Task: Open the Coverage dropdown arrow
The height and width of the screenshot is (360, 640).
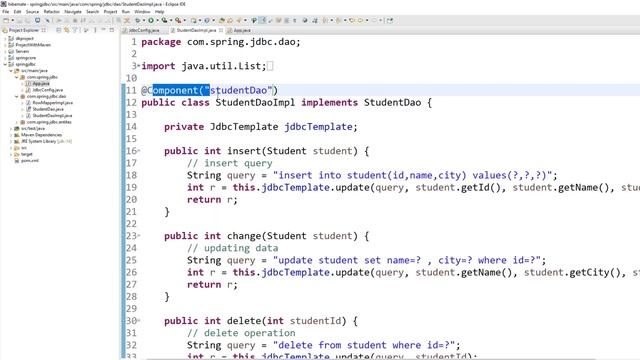Action: (171, 20)
